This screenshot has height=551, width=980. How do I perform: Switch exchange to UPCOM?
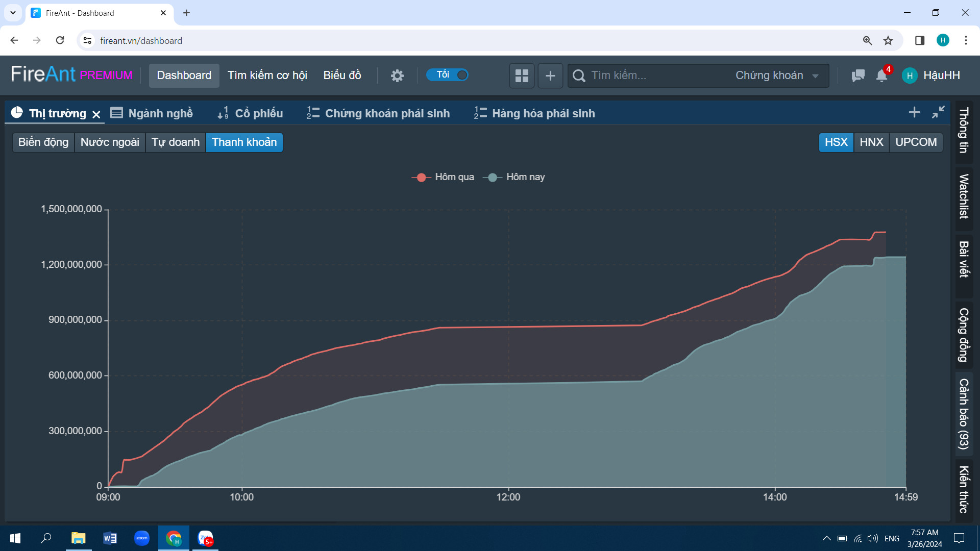[916, 142]
